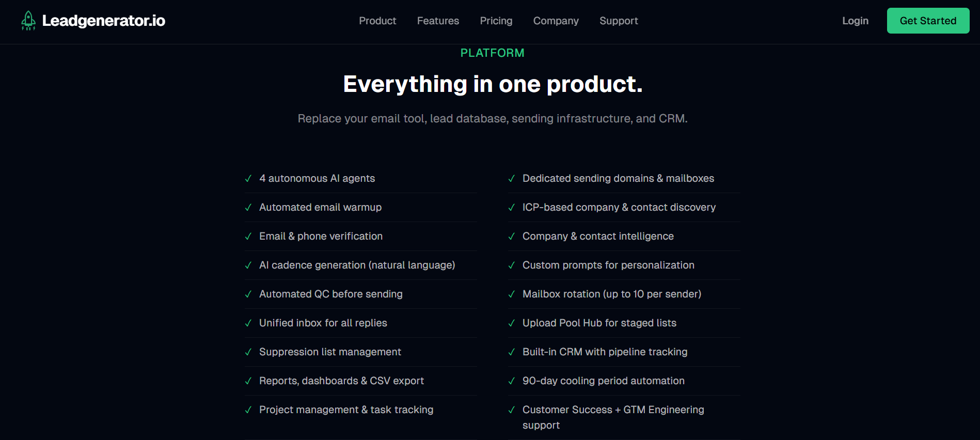Click checkmark beside 4 autonomous AI agents
The height and width of the screenshot is (440, 980).
(248, 179)
